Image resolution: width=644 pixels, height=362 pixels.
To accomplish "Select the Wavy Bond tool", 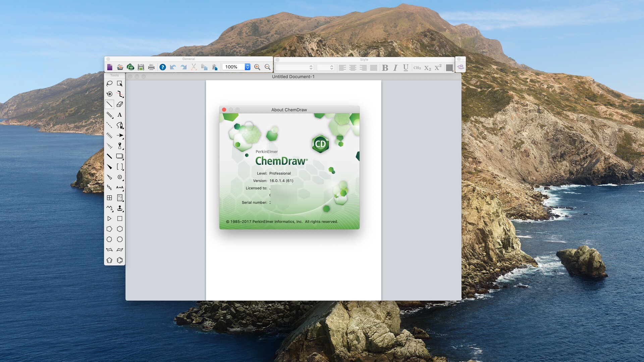I will 109,187.
